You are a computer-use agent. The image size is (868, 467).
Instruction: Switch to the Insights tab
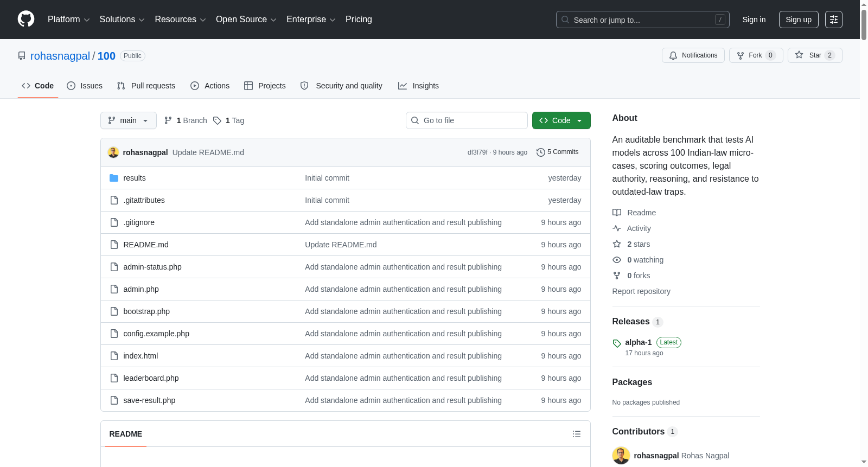coord(418,86)
